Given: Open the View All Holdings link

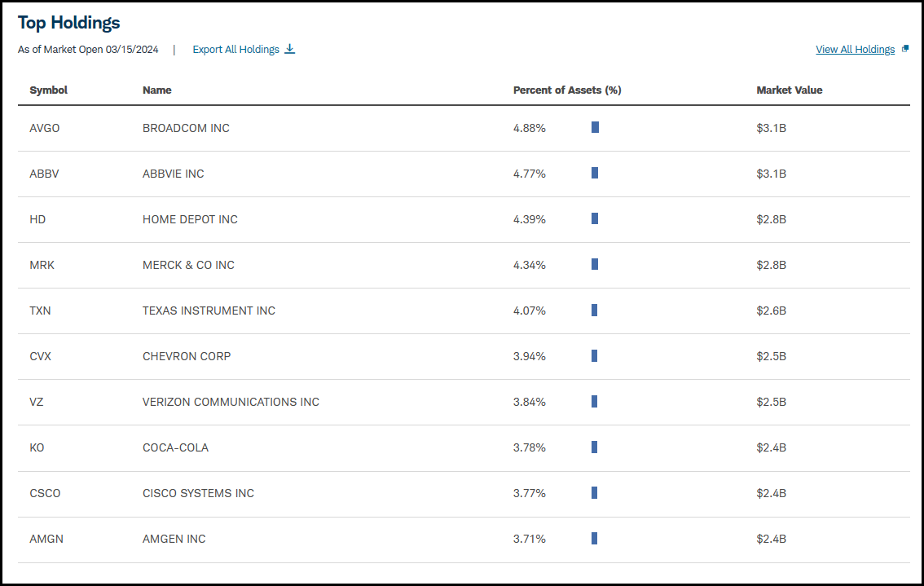Looking at the screenshot, I should (855, 50).
